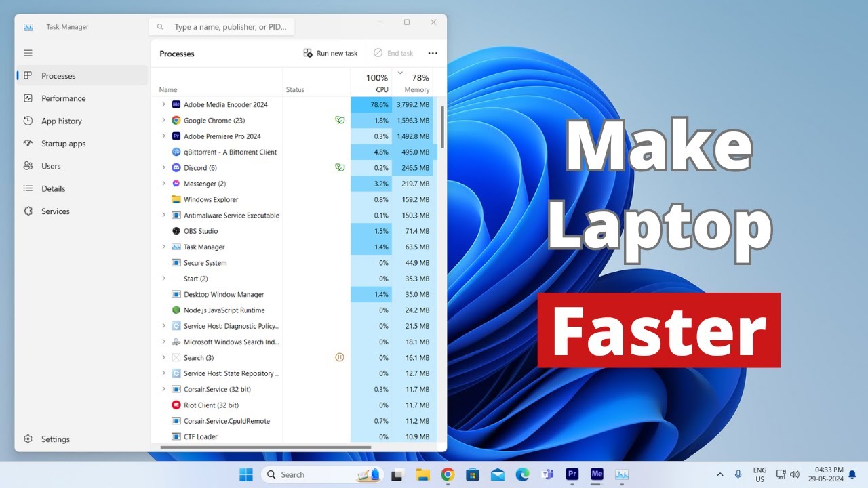
Task: Select the Processes page icon in sidebar
Action: coord(28,76)
